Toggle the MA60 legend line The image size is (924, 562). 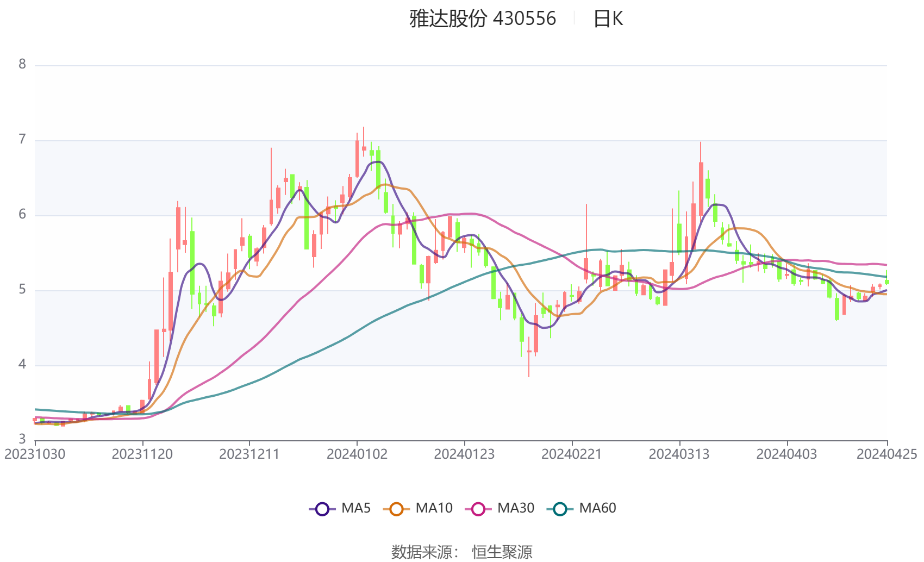582,509
